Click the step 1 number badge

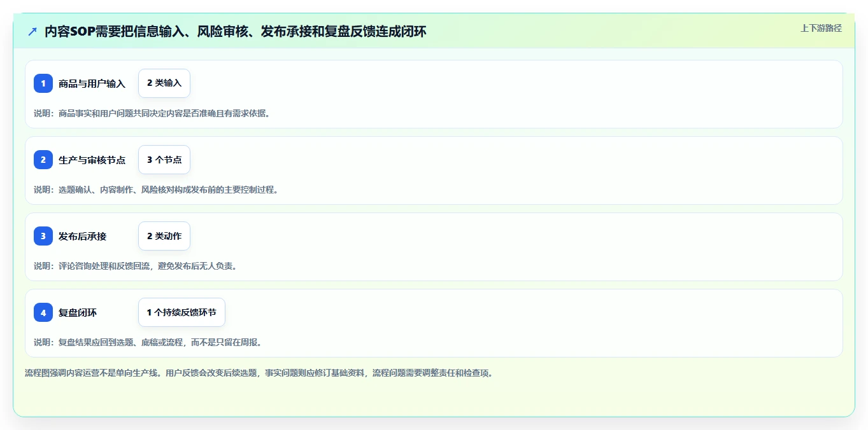[43, 83]
